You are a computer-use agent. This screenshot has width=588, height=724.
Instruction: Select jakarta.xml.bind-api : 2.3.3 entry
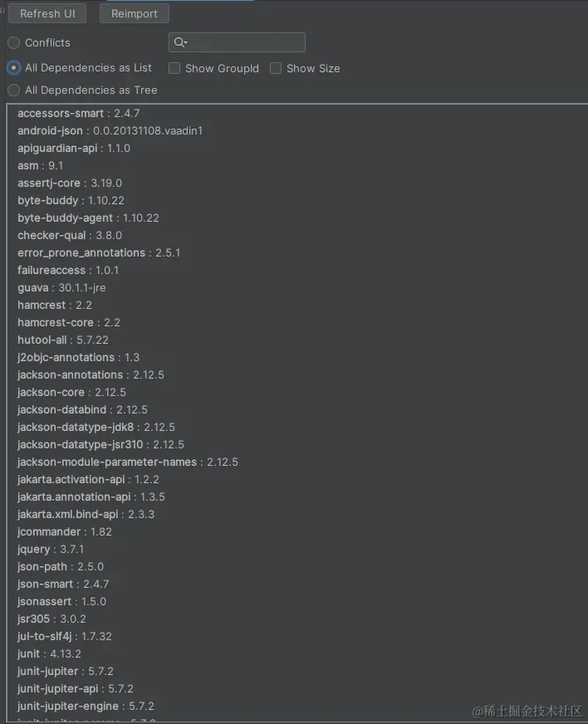[86, 515]
